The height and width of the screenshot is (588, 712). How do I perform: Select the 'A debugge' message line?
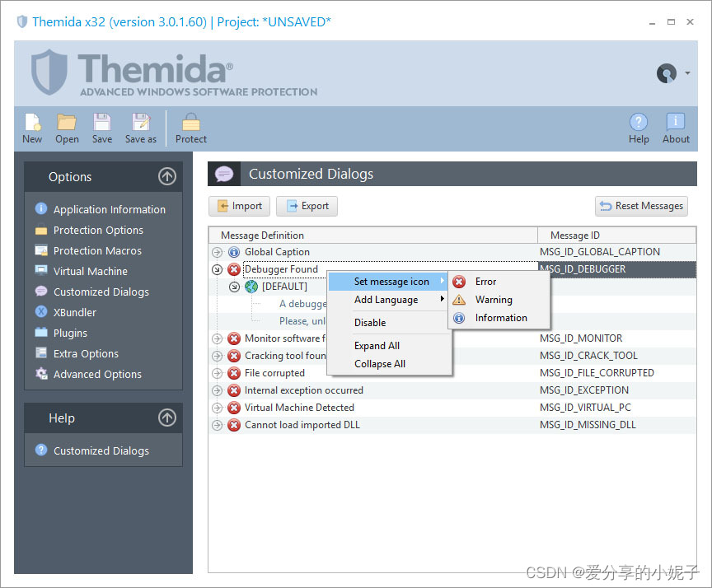coord(303,304)
